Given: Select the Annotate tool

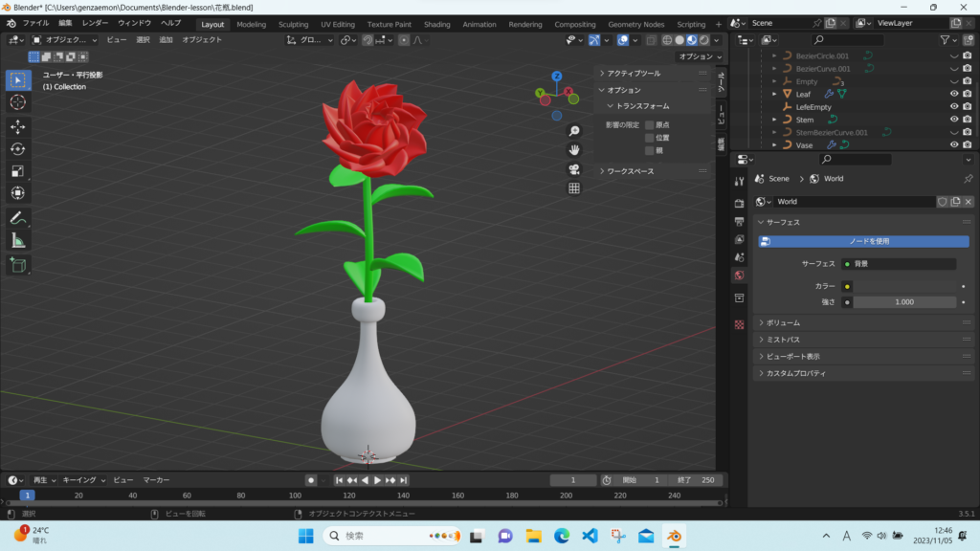Looking at the screenshot, I should pos(17,218).
